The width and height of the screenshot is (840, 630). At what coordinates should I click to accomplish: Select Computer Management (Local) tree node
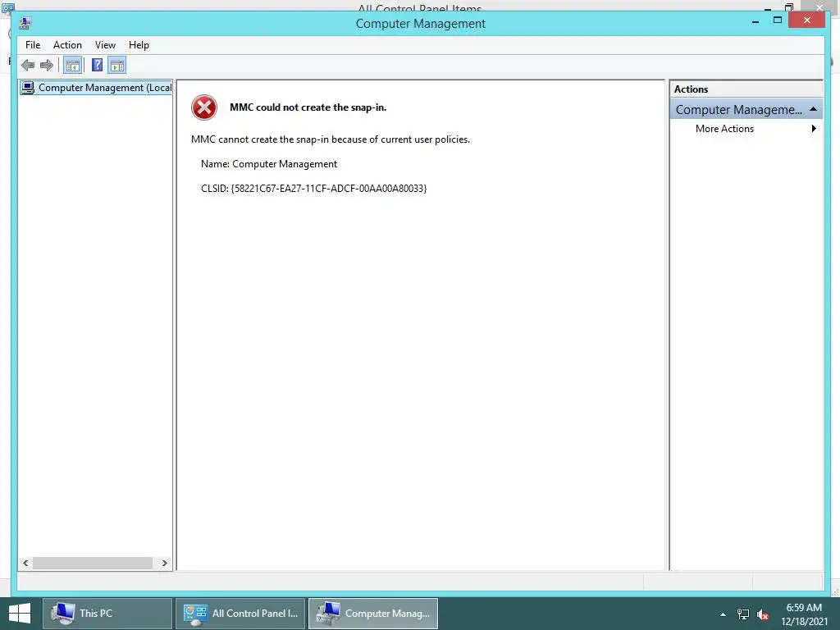[96, 87]
